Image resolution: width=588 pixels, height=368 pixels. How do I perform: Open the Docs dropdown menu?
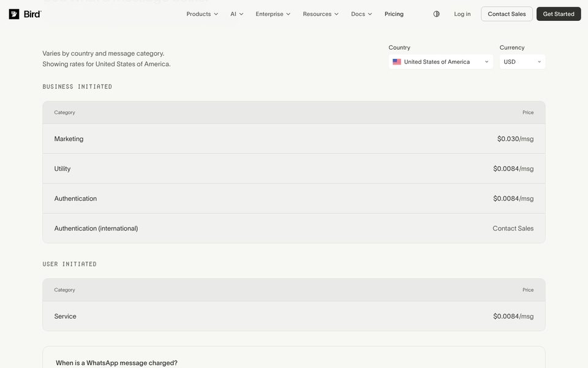coord(361,14)
